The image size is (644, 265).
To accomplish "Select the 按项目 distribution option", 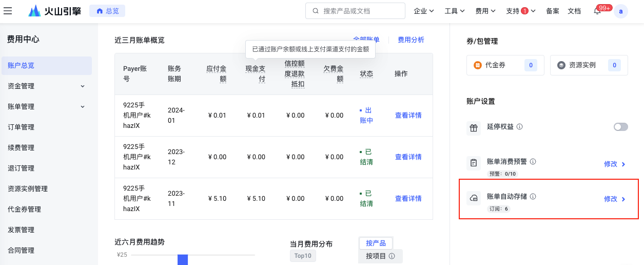I will click(380, 256).
